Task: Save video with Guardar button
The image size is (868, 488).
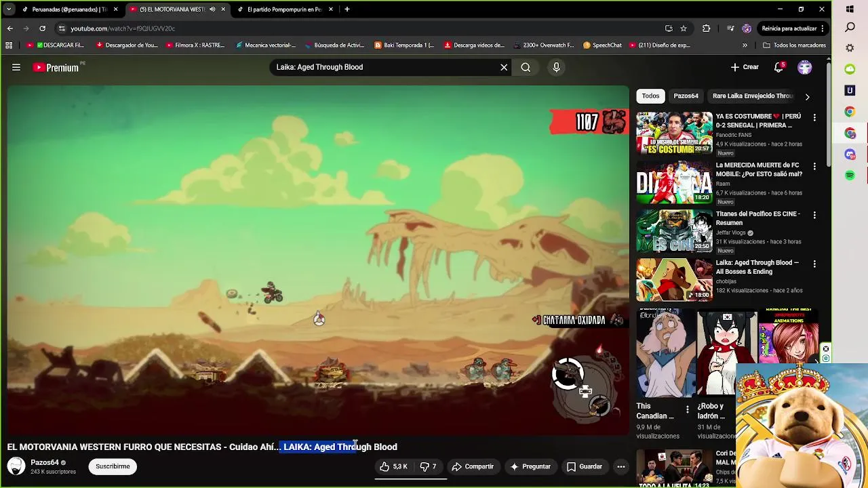Action: coord(585,466)
